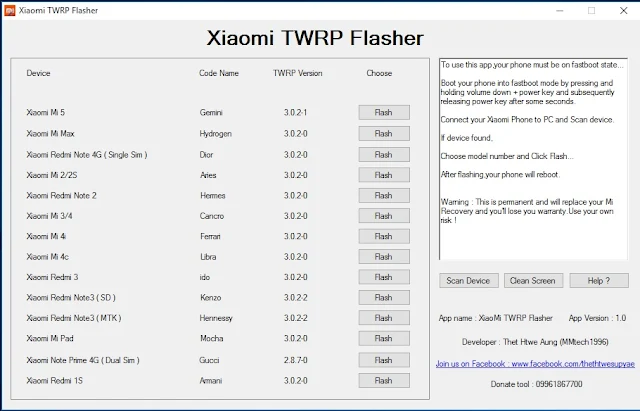
Task: Flash TWRP for Xiaomi Mi 2/2S
Action: click(x=384, y=176)
